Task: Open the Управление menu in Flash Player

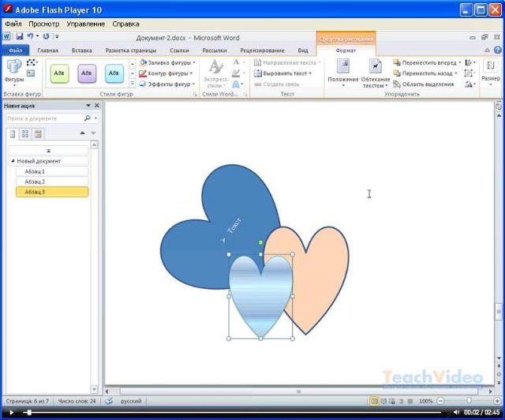Action: [x=85, y=24]
